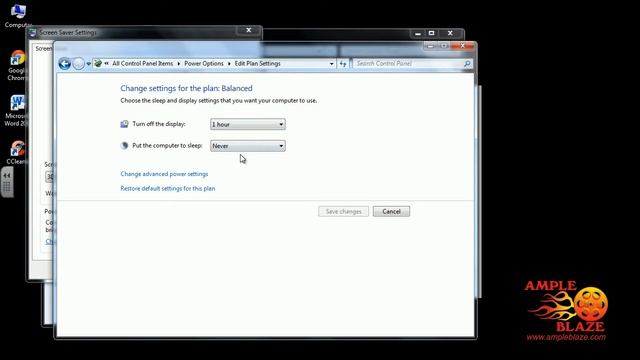Open the Computer desktop icon
Image resolution: width=640 pixels, height=360 pixels.
pos(18,16)
